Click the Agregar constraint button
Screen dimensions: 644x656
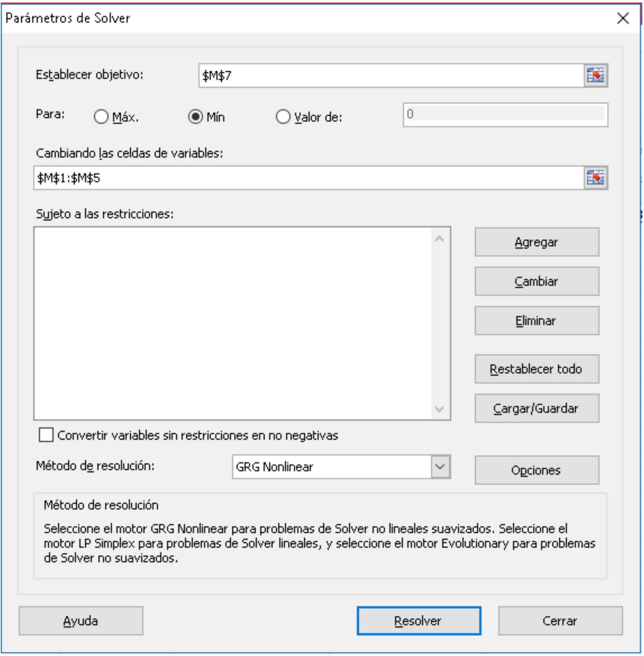536,242
